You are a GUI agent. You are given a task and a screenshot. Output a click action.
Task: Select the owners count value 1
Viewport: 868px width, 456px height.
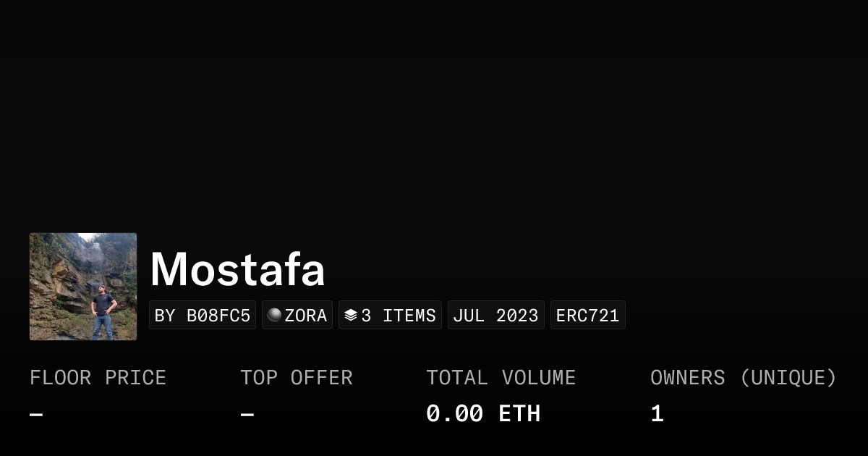(657, 414)
